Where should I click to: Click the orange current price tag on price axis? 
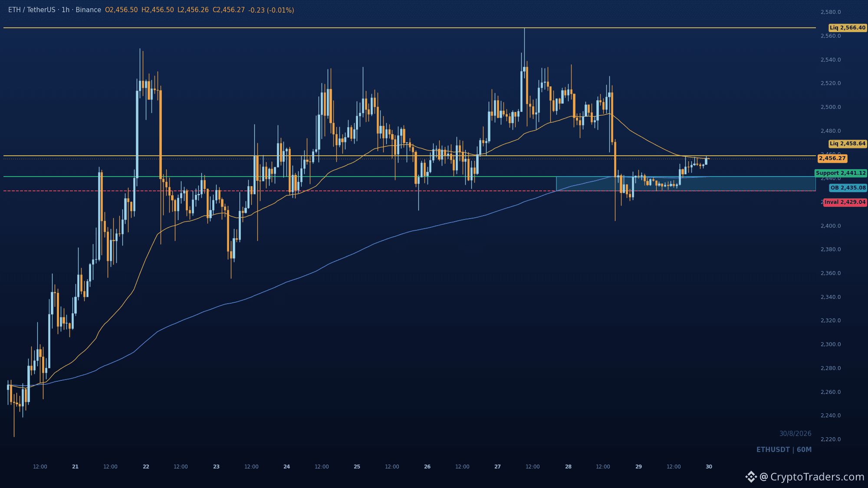pyautogui.click(x=832, y=158)
